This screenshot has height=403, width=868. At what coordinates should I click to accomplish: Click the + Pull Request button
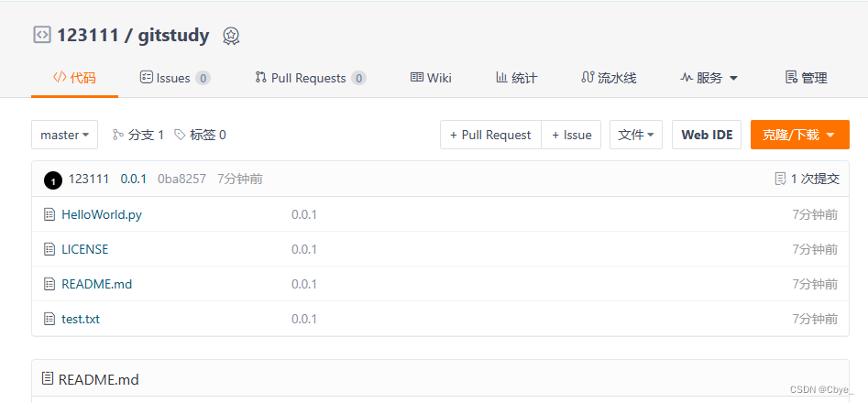click(x=490, y=135)
